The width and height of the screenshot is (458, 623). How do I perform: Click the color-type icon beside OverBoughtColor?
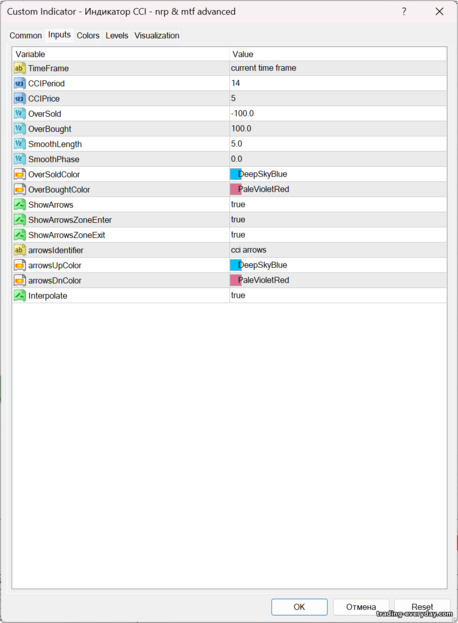(19, 190)
